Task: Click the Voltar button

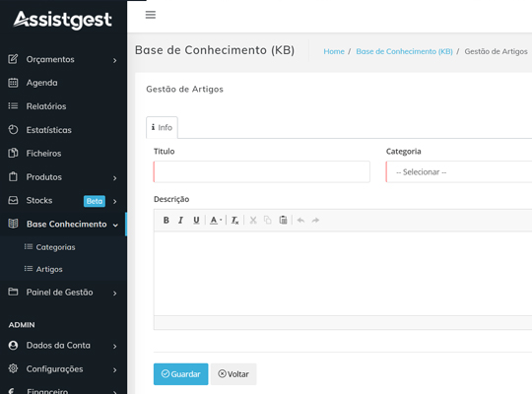Action: [233, 374]
